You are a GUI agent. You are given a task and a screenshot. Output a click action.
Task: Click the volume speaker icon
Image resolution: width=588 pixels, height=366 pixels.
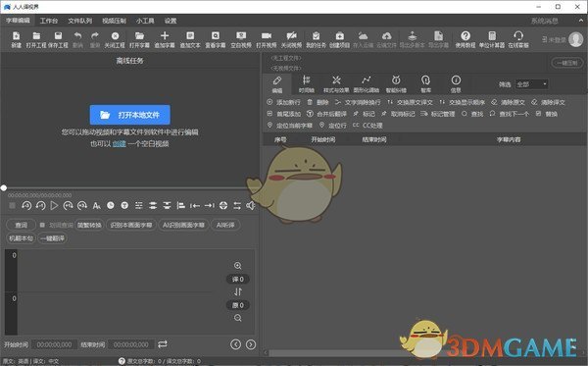pos(251,205)
